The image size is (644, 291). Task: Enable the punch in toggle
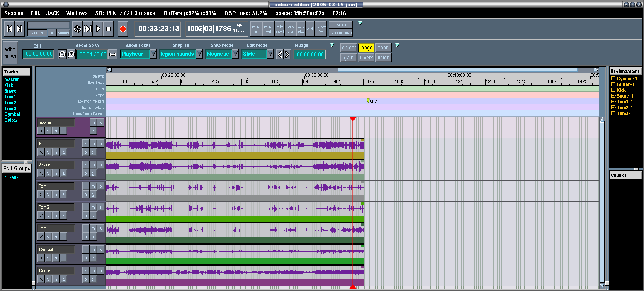(257, 29)
